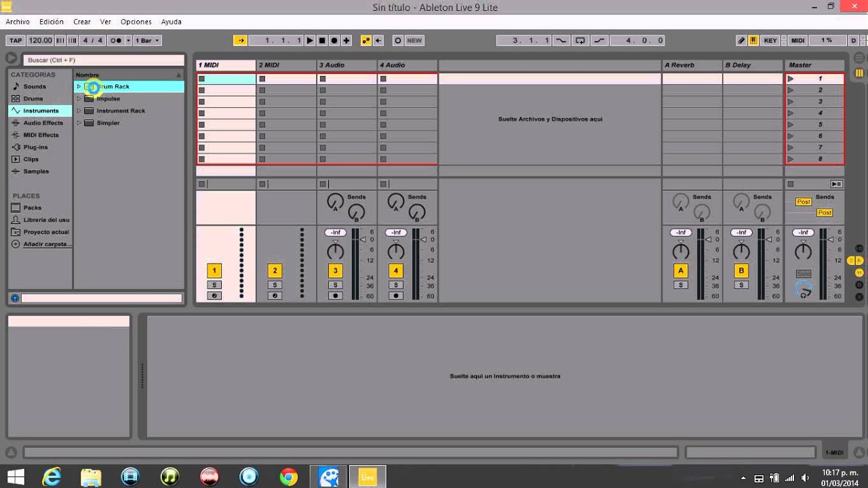Viewport: 868px width, 488px height.
Task: Click the Session Record circle button
Action: click(398, 41)
